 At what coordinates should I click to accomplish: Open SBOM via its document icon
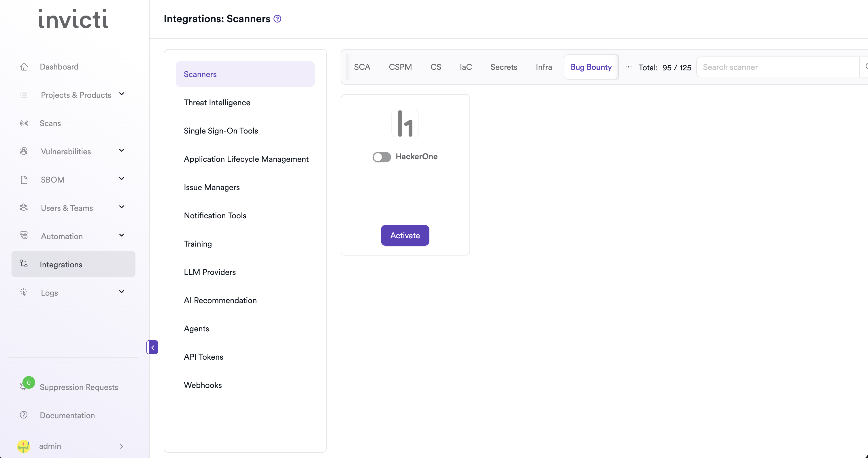24,179
